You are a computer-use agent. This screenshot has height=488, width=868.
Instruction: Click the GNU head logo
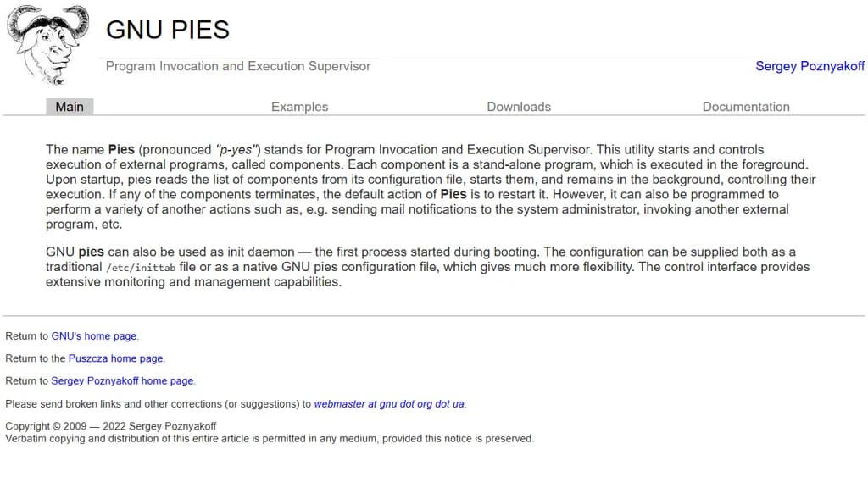[47, 44]
